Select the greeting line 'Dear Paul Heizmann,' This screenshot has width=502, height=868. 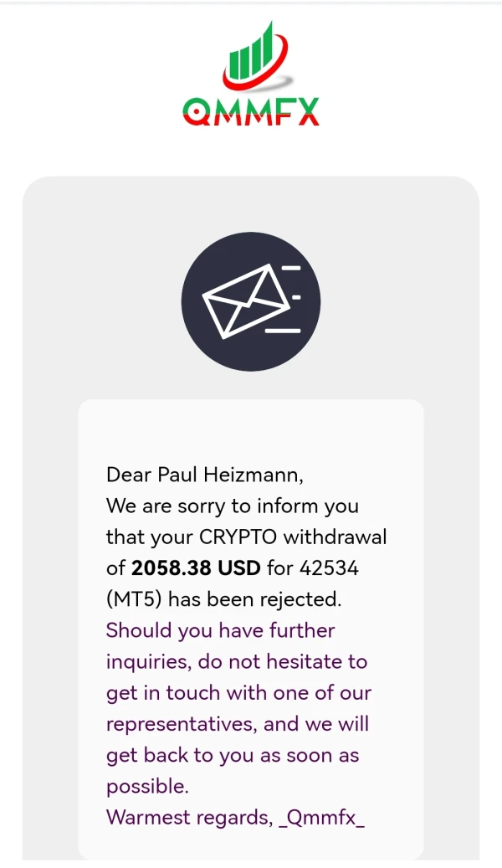click(x=205, y=475)
